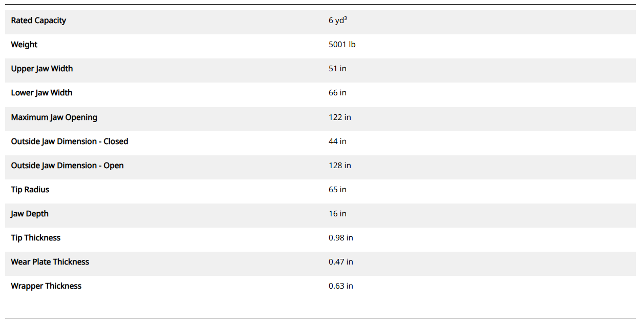Click the Rated Capacity label
The width and height of the screenshot is (644, 324).
pyautogui.click(x=38, y=21)
